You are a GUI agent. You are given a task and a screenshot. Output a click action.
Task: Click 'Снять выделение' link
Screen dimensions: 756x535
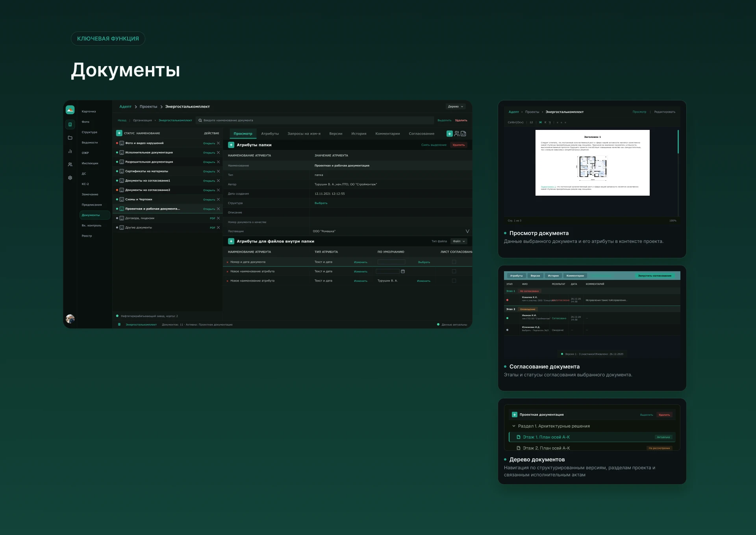coord(434,145)
